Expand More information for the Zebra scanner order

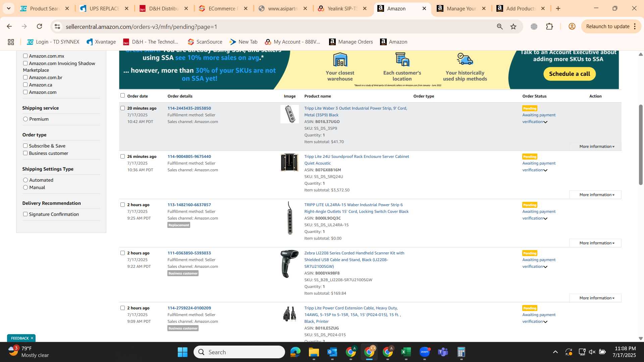pos(595,298)
